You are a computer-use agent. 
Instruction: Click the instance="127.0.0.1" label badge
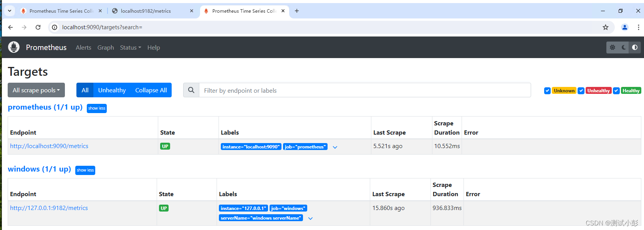click(x=243, y=208)
